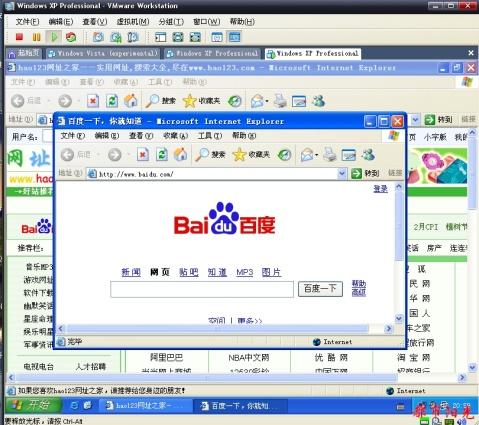Click the Baidu search input field
Viewport: 479px width, 425px height.
[202, 289]
